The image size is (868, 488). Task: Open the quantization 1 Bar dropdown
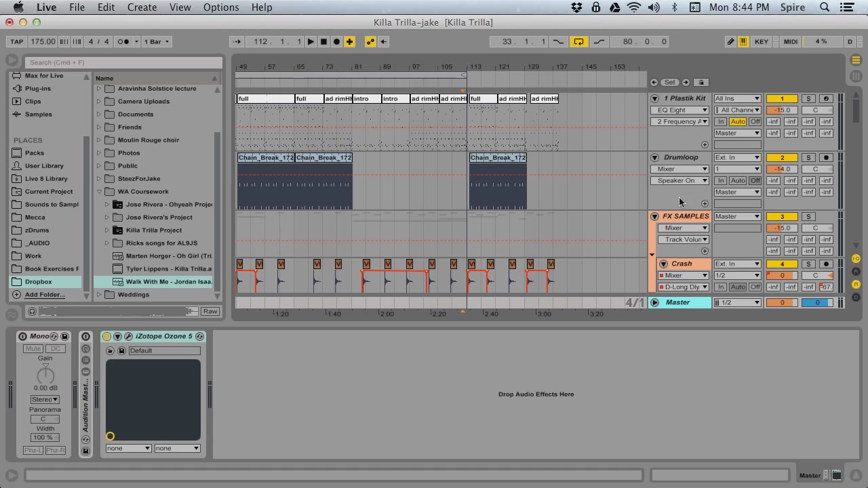point(155,41)
